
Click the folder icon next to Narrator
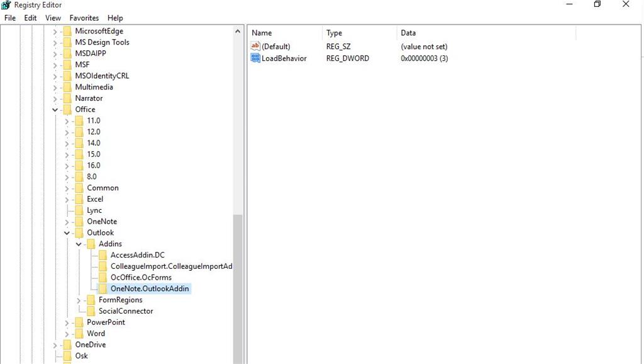[x=67, y=98]
